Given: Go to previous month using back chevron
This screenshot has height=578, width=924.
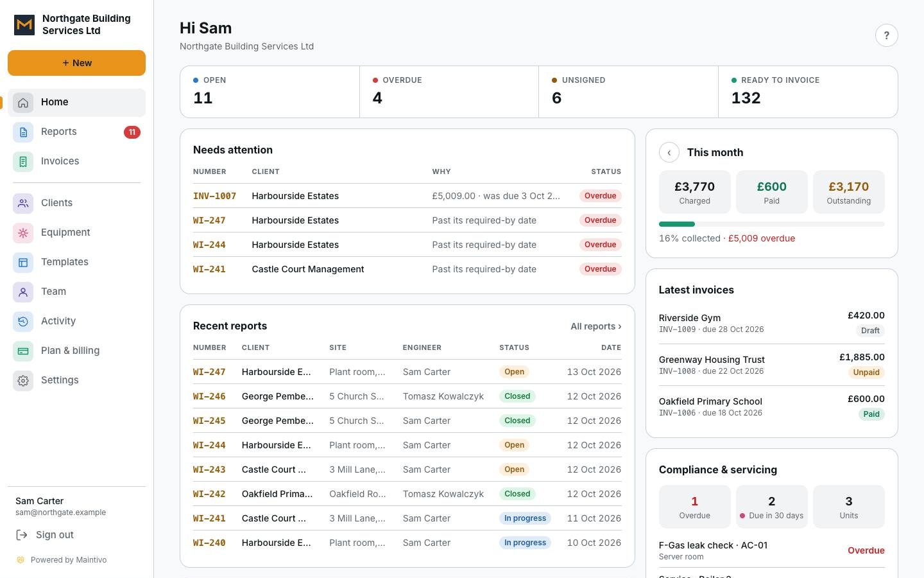Looking at the screenshot, I should tap(669, 152).
